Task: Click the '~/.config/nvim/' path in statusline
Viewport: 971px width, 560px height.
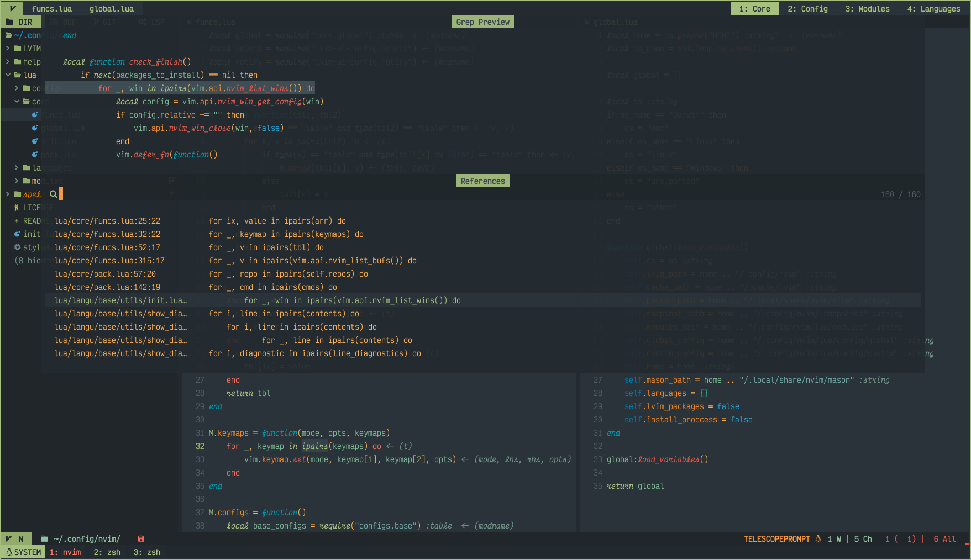Action: [x=87, y=539]
